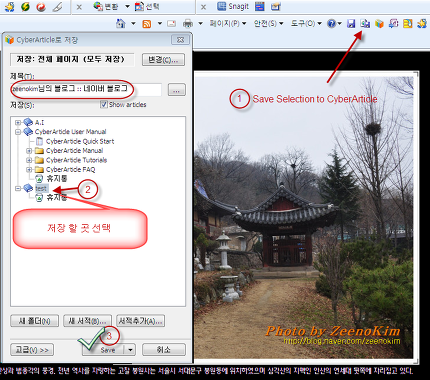Viewport: 430px width, 380px height.
Task: Click the Print icon
Action: click(188, 24)
